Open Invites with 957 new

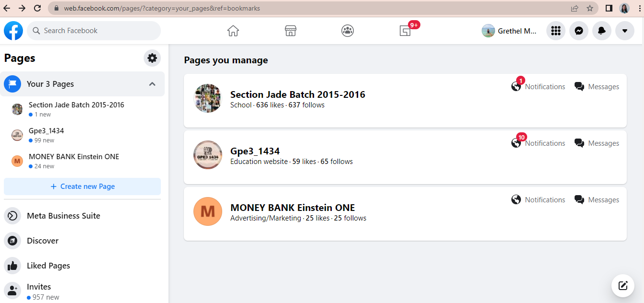(x=82, y=291)
